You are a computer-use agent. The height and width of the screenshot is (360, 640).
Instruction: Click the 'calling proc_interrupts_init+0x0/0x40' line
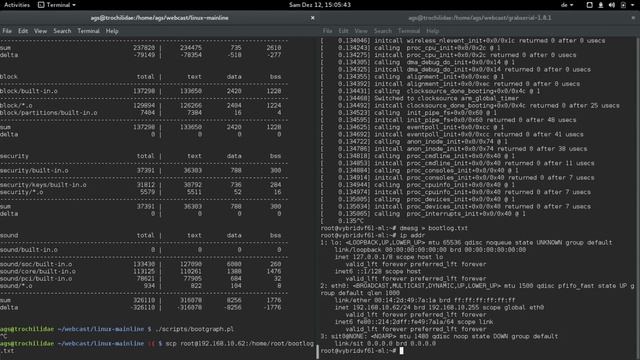tap(423, 214)
